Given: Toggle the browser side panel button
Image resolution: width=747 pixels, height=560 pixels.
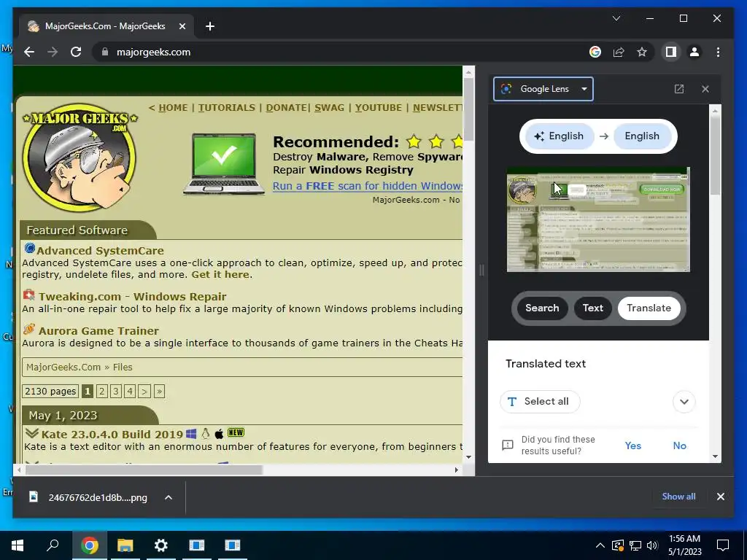Looking at the screenshot, I should 671,52.
